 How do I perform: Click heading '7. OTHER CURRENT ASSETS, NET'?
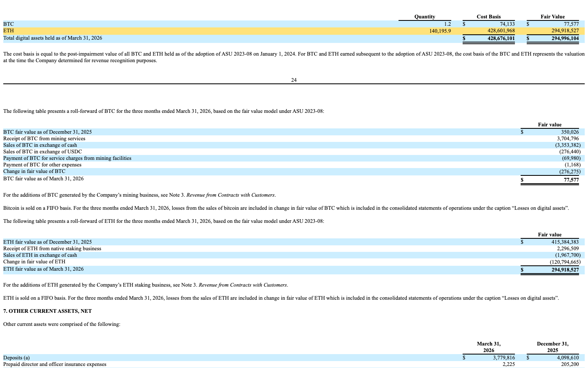click(47, 311)
